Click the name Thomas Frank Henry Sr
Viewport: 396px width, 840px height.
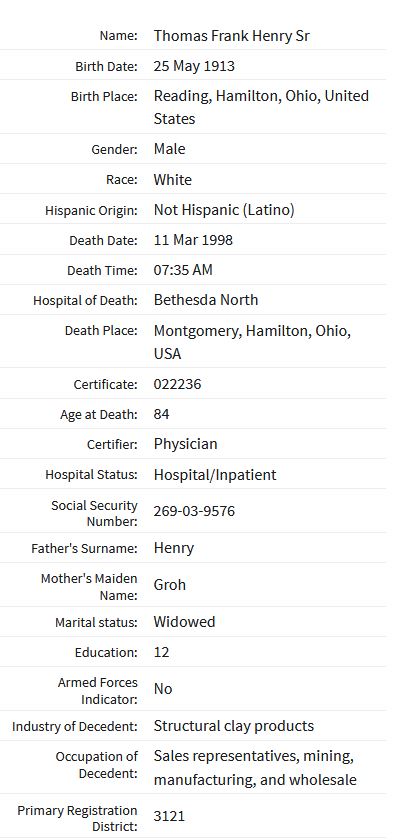tap(231, 36)
